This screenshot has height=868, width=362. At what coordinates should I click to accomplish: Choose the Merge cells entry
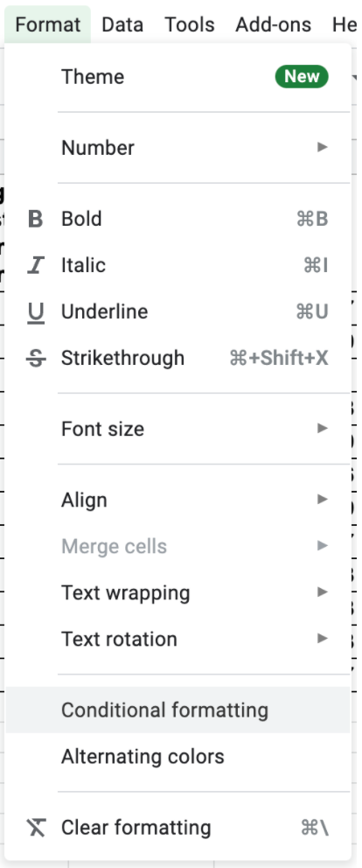click(178, 546)
